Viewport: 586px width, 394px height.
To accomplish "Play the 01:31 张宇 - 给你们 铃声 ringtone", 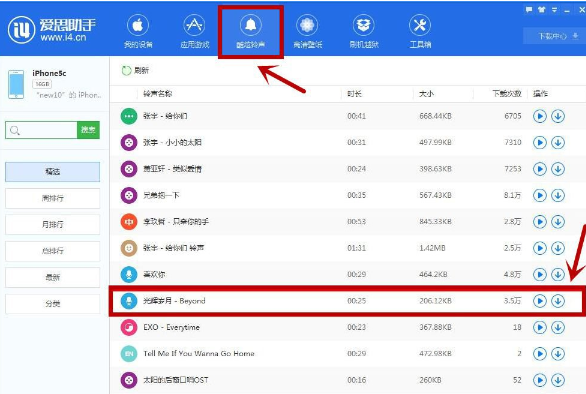I will click(540, 248).
